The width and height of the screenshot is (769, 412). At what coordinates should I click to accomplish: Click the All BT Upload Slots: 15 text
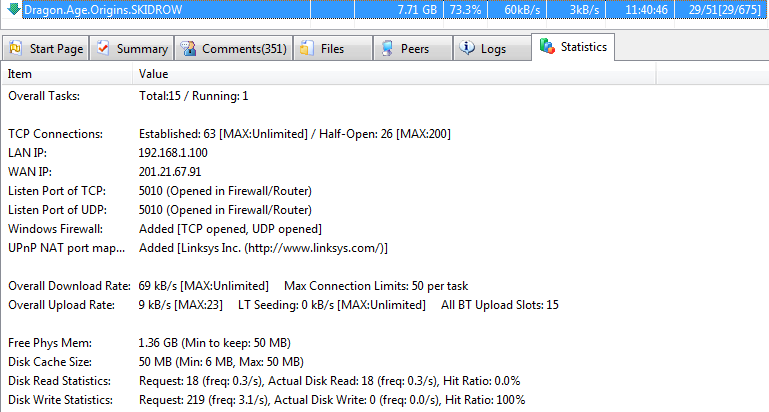click(500, 305)
